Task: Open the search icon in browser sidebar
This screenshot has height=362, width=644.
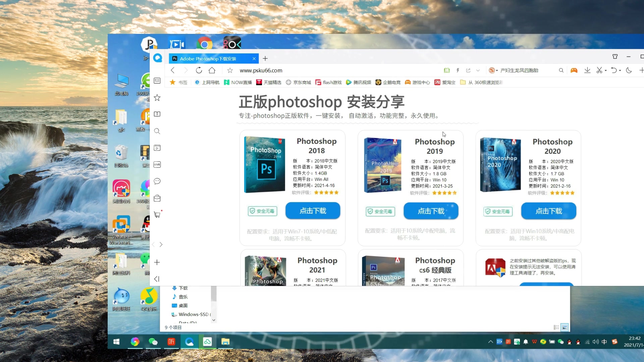Action: [157, 131]
